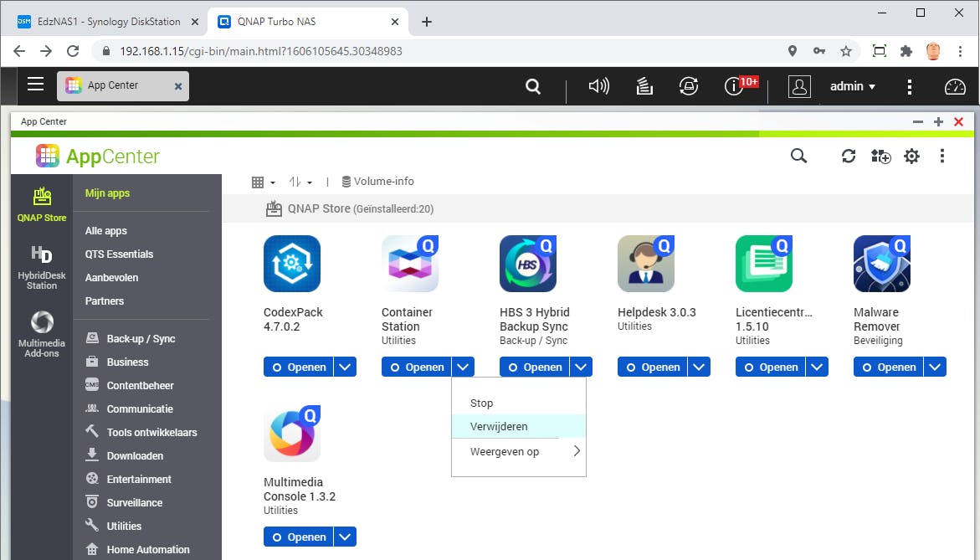Bookmark this page with star icon
Image resolution: width=980 pixels, height=560 pixels.
(845, 51)
